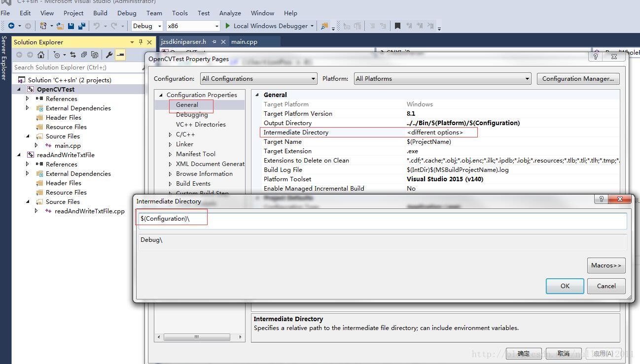The height and width of the screenshot is (364, 640).
Task: Click the 取消 button in Property Pages
Action: (x=564, y=354)
